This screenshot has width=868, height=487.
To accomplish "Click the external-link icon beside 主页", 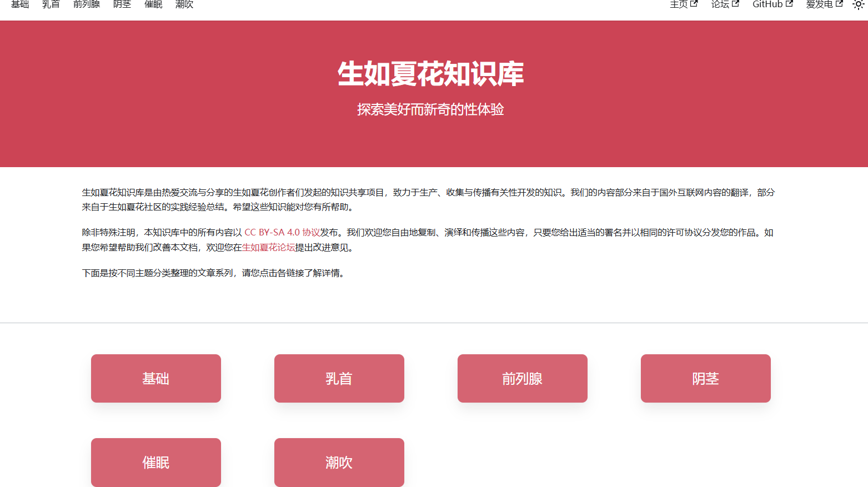I will pos(694,3).
